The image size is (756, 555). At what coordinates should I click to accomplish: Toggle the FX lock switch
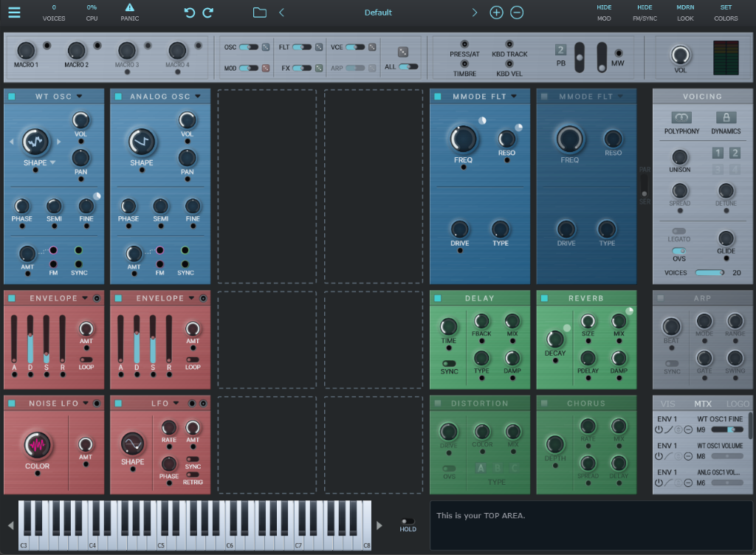click(x=302, y=69)
